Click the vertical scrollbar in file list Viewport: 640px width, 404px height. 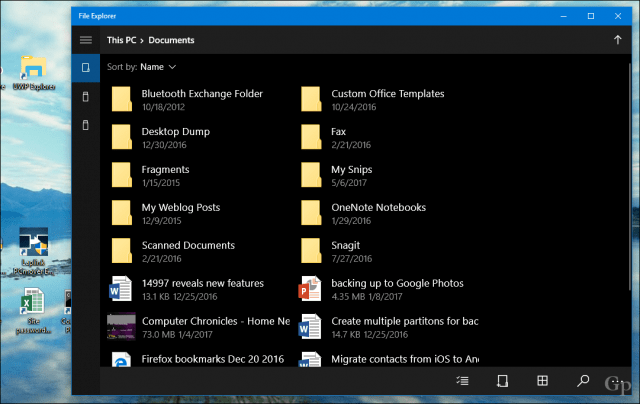[630, 177]
